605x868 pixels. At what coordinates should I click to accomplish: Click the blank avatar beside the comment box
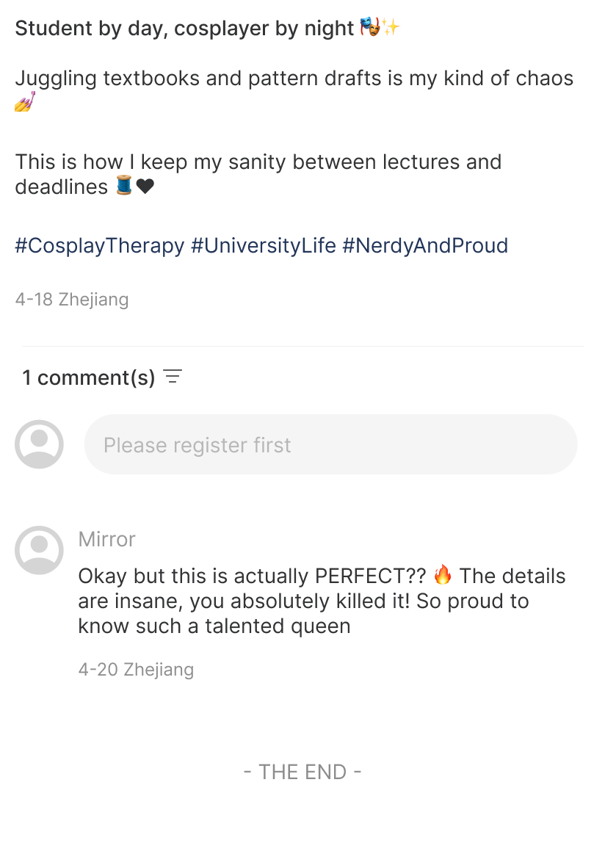[x=39, y=444]
